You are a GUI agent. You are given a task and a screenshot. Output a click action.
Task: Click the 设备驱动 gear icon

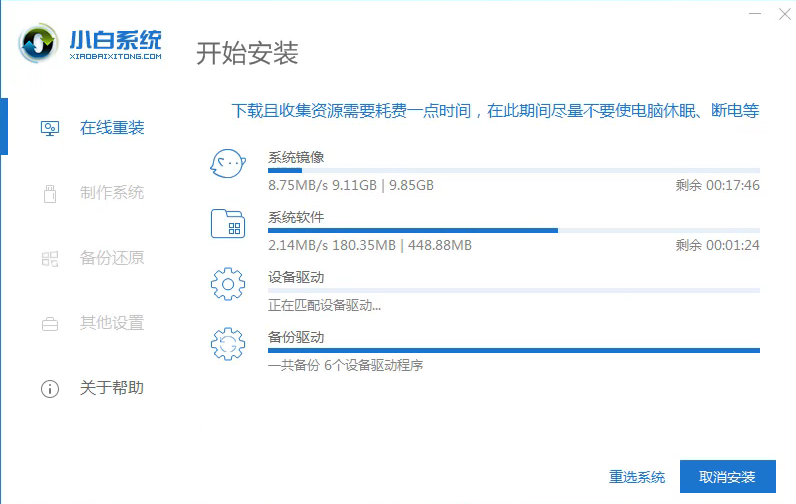(x=227, y=284)
